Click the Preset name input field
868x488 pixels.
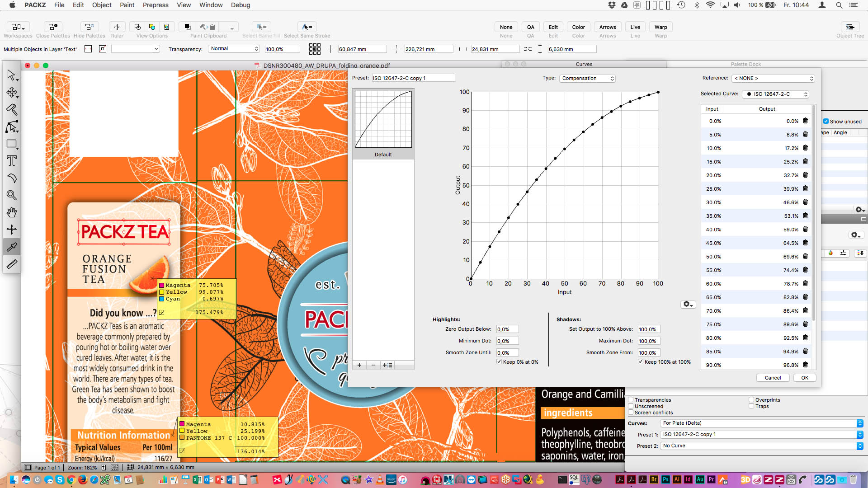(x=413, y=78)
